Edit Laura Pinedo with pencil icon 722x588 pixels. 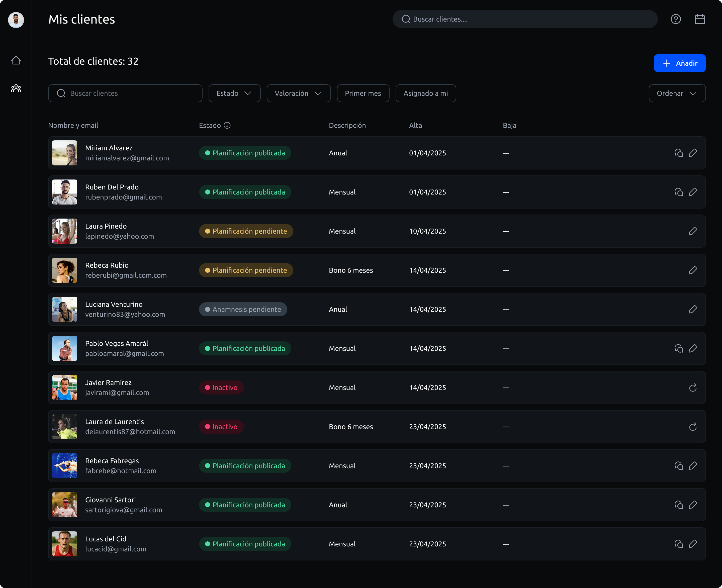(x=693, y=231)
